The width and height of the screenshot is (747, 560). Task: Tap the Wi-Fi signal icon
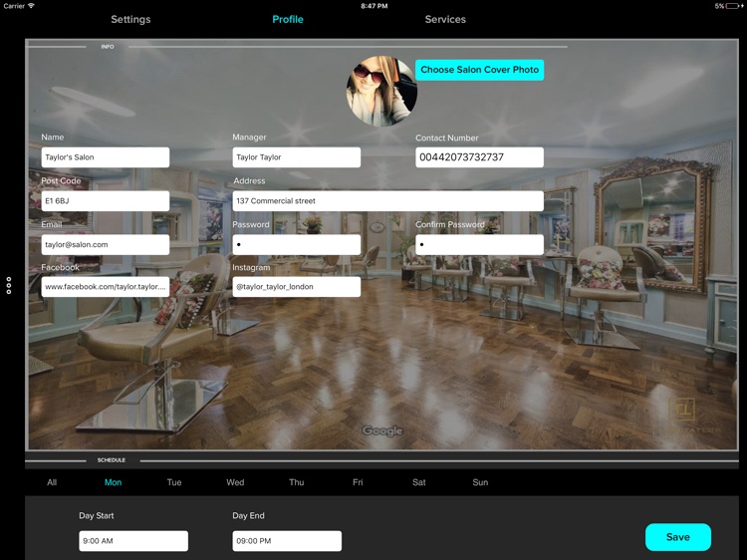pyautogui.click(x=32, y=6)
